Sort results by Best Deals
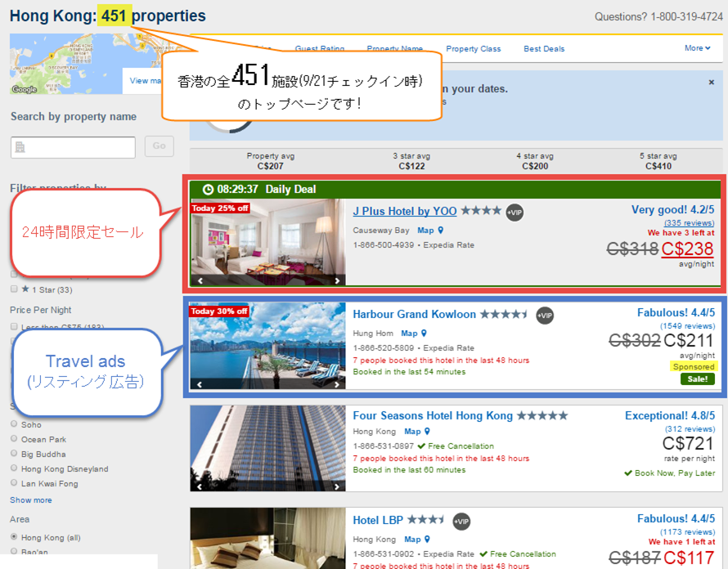The width and height of the screenshot is (728, 569). point(544,49)
